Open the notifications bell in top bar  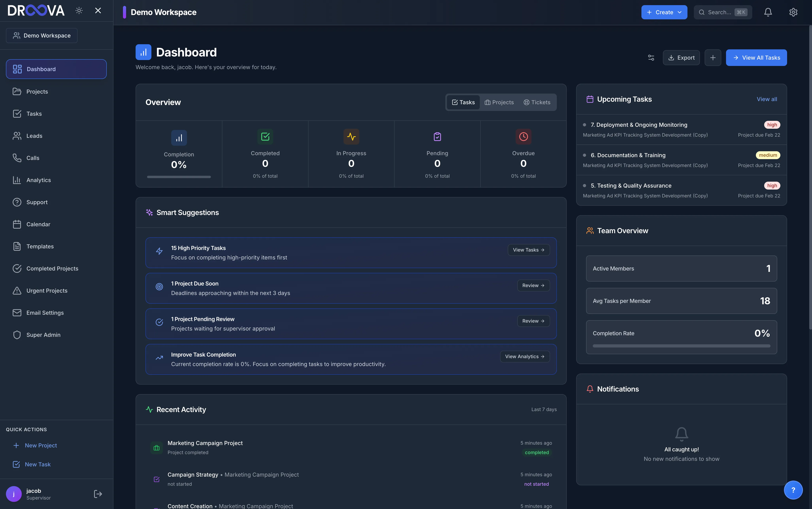coord(768,12)
